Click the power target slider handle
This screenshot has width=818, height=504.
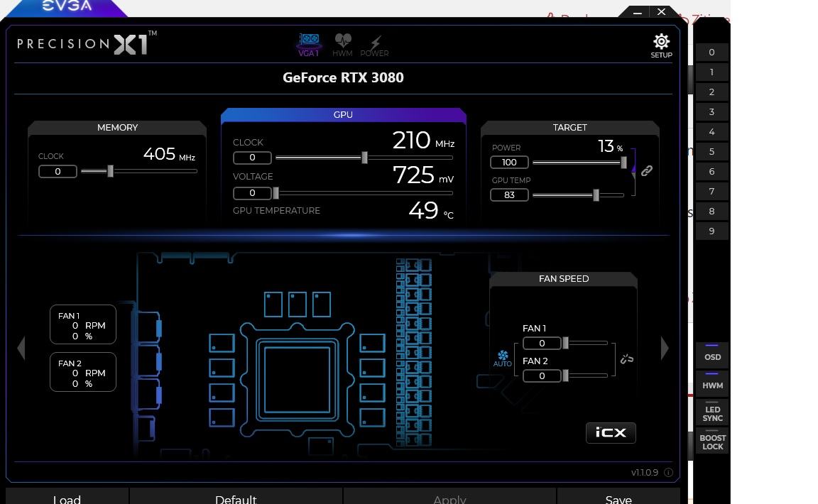[623, 163]
